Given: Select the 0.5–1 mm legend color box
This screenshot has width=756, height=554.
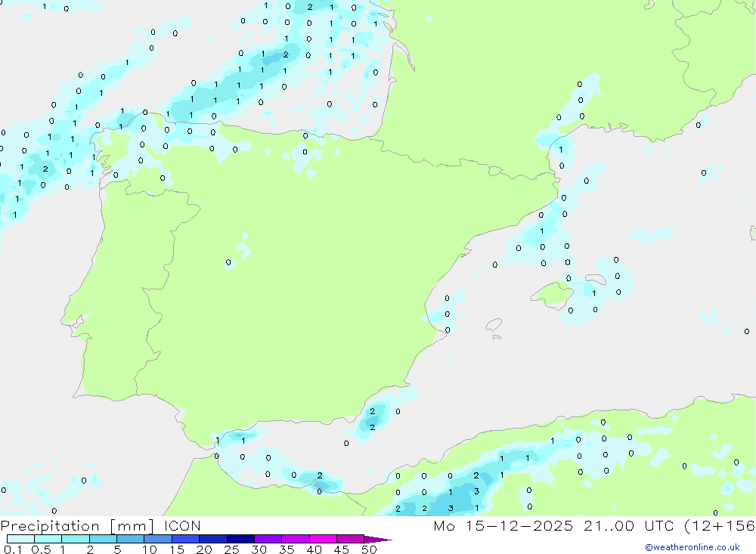Looking at the screenshot, I should click(x=48, y=539).
